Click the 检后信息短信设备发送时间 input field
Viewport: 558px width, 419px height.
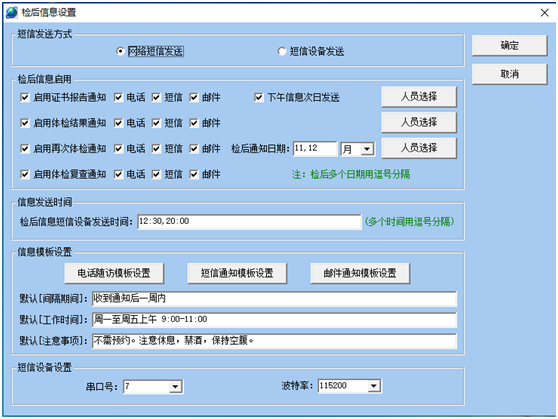[249, 221]
